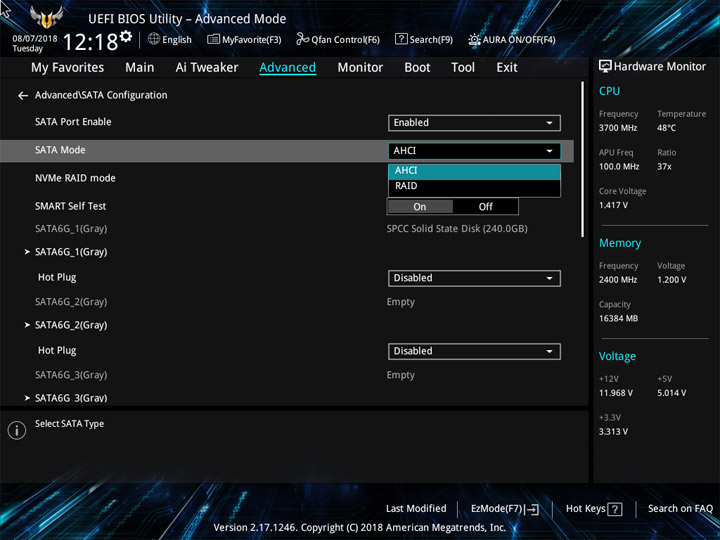Open Hot Plug dropdown under SATA6G_2
720x540 pixels.
pos(474,351)
